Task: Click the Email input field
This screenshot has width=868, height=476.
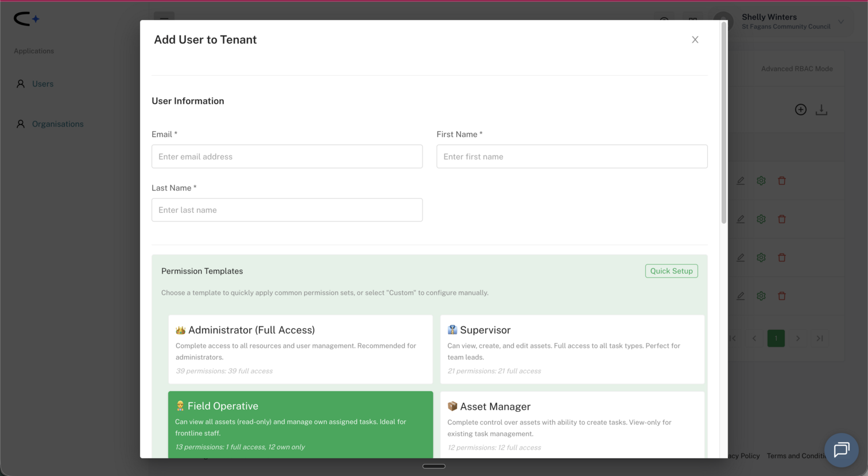Action: (287, 157)
